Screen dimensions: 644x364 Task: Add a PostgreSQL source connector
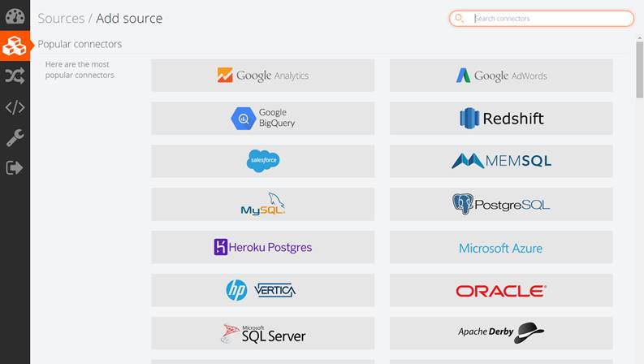click(x=501, y=204)
